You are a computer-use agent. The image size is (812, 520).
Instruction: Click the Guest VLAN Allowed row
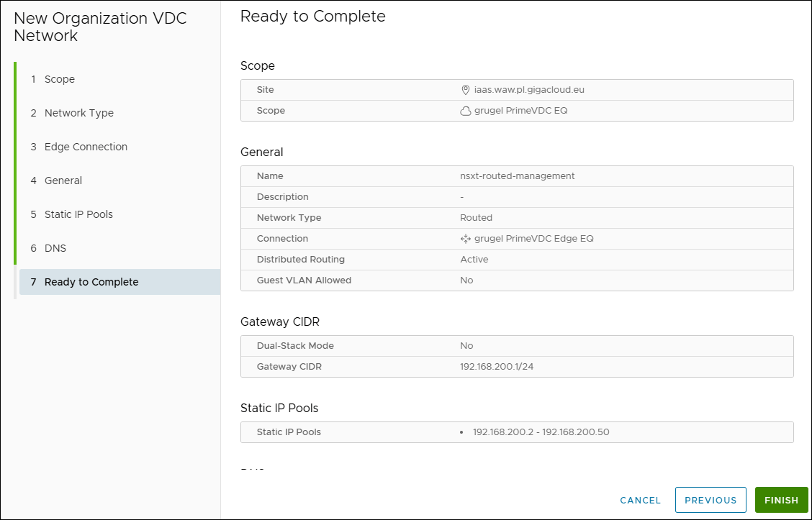516,280
